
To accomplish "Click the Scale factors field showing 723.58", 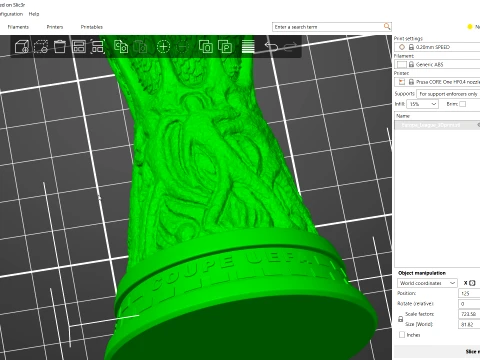I will coord(469,314).
